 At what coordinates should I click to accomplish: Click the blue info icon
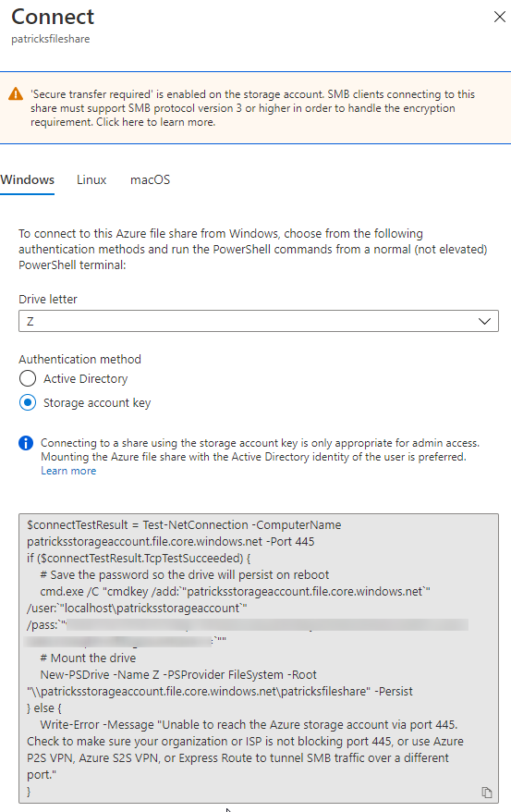(x=26, y=443)
